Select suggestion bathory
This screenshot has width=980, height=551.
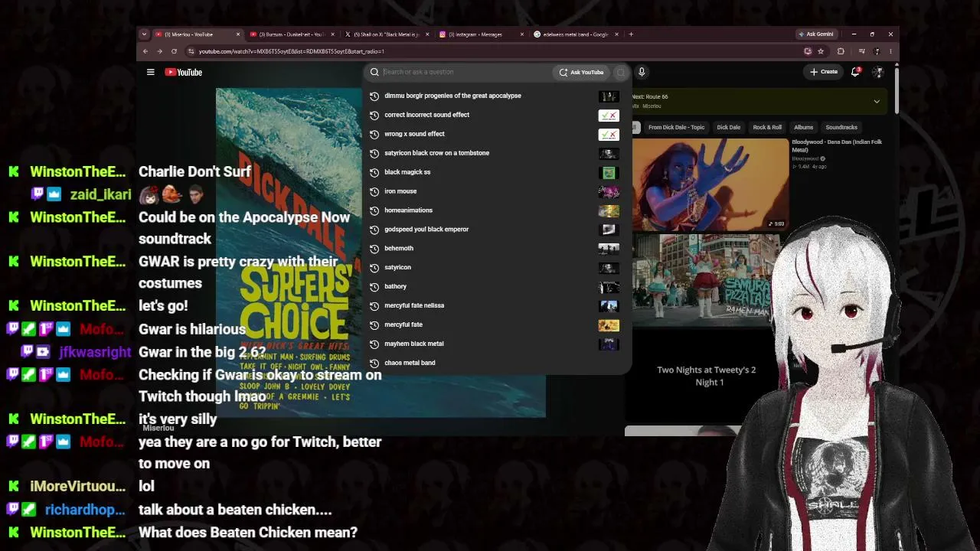pyautogui.click(x=395, y=286)
